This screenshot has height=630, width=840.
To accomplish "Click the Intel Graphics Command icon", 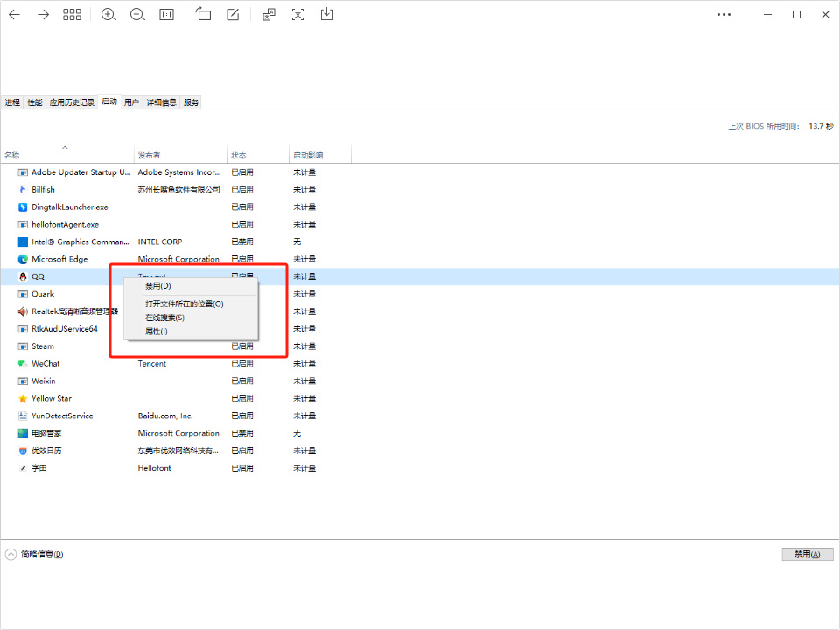I will coord(23,242).
